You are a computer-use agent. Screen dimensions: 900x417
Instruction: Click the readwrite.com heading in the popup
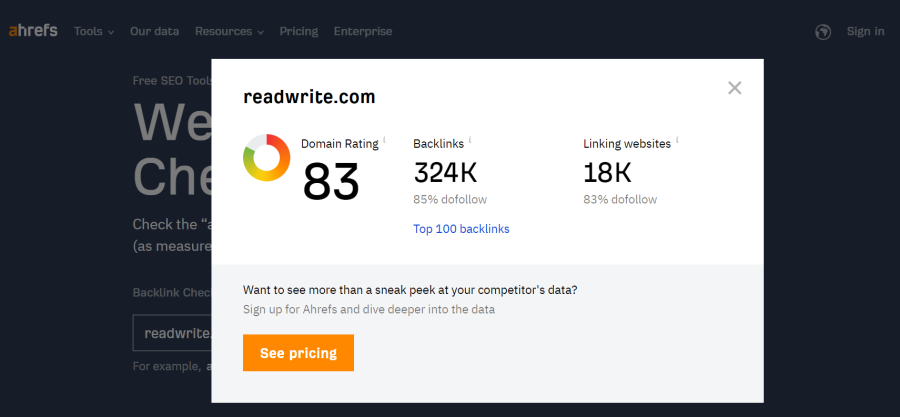click(x=309, y=97)
